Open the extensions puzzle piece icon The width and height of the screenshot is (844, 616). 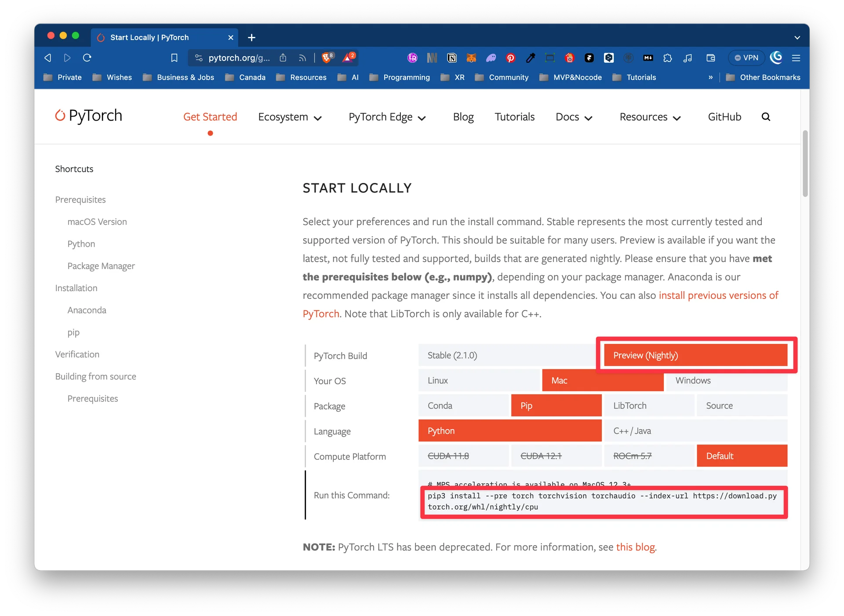coord(667,58)
